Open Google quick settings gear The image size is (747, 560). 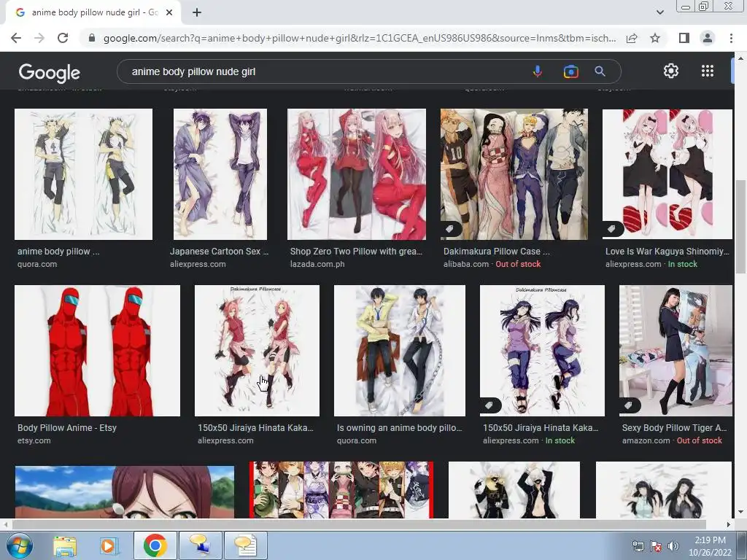(671, 71)
